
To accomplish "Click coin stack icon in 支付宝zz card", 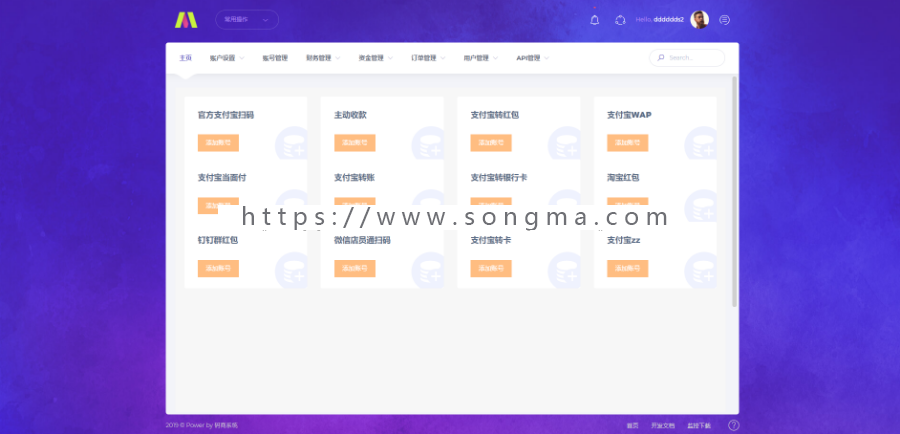I will tap(701, 270).
